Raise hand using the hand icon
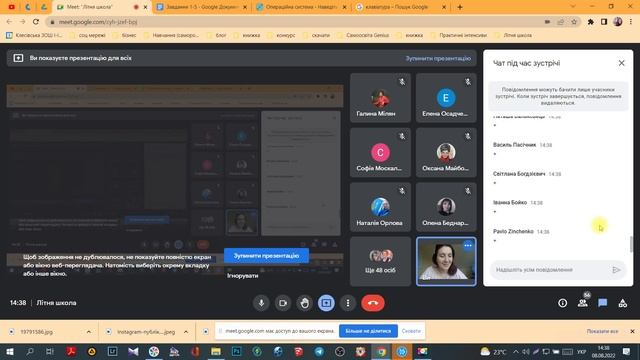 tap(304, 303)
